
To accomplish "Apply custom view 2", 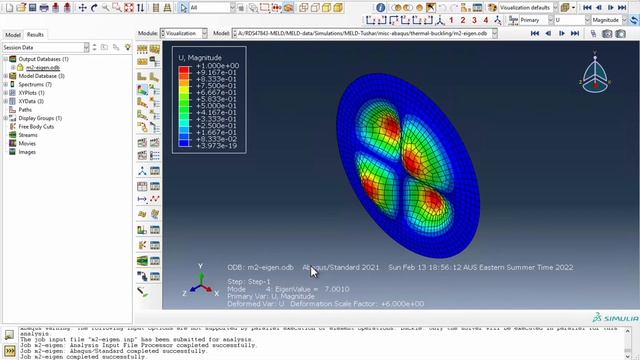I will (x=463, y=20).
